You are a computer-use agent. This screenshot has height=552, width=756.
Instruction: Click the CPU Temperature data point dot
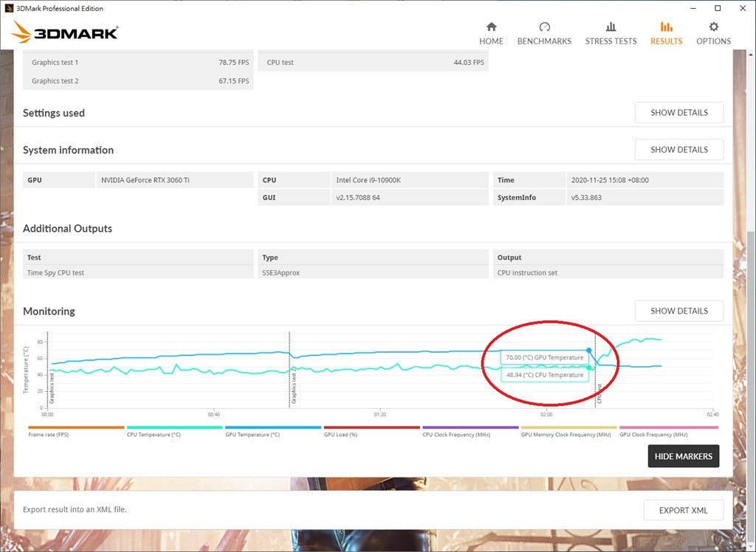pyautogui.click(x=588, y=368)
